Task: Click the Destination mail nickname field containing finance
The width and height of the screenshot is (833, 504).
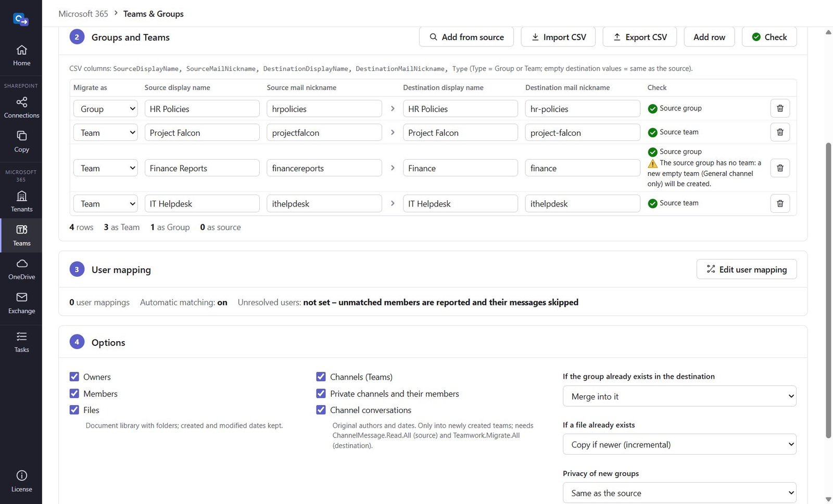Action: pyautogui.click(x=583, y=168)
